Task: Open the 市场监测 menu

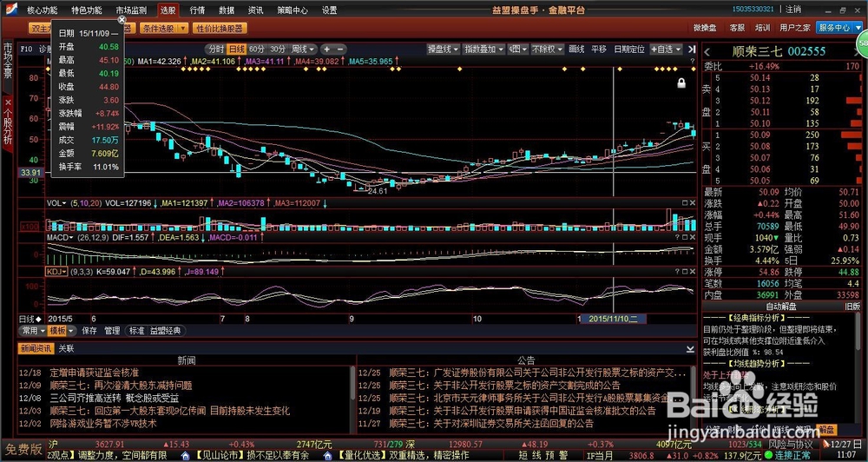Action: tap(131, 10)
